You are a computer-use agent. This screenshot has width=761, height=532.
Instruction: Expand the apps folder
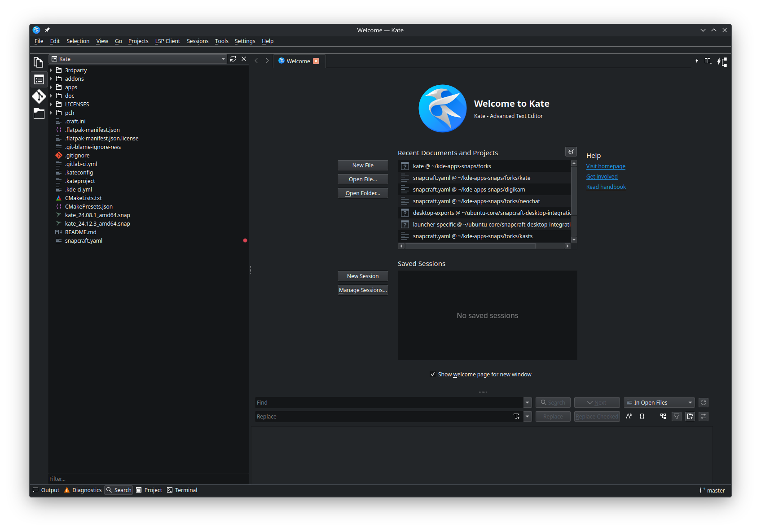point(51,87)
